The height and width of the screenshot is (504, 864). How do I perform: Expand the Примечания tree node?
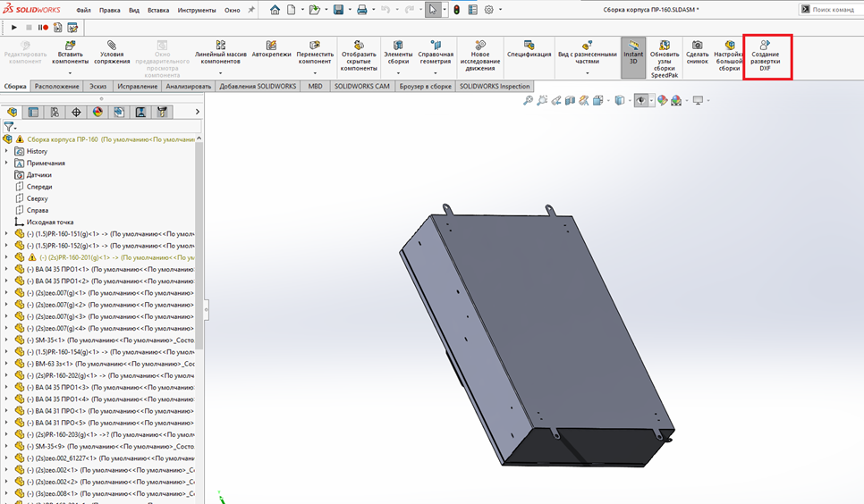[x=6, y=163]
